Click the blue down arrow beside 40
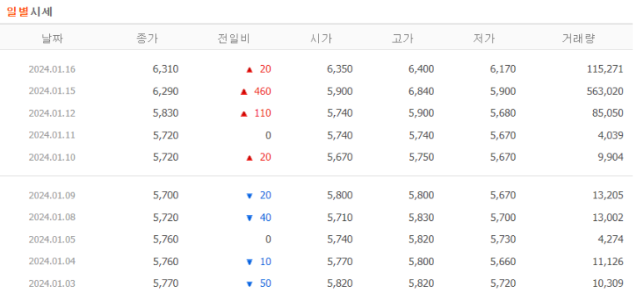644x301 pixels. [249, 218]
